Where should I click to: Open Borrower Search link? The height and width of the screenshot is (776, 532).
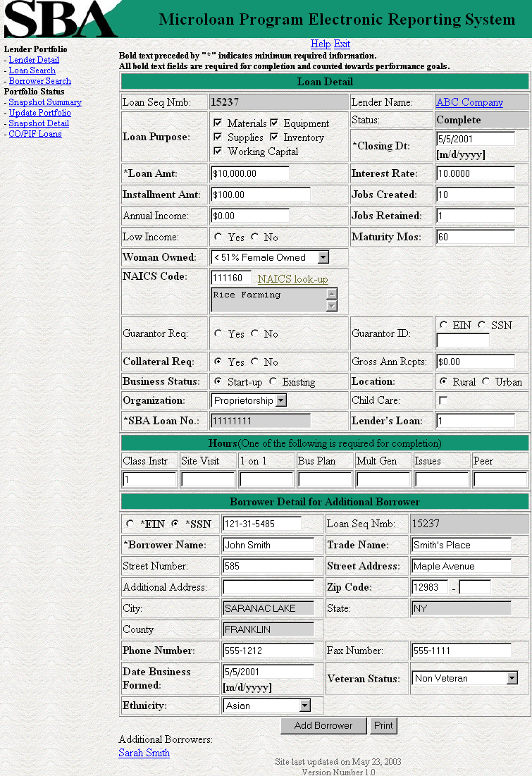coord(40,81)
